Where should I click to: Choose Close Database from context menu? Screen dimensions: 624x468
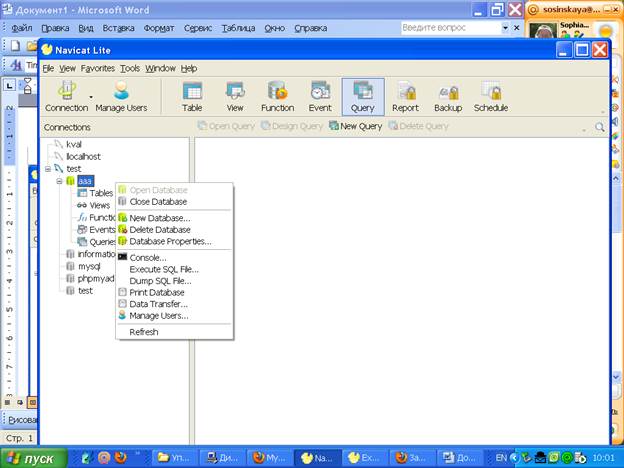174,202
